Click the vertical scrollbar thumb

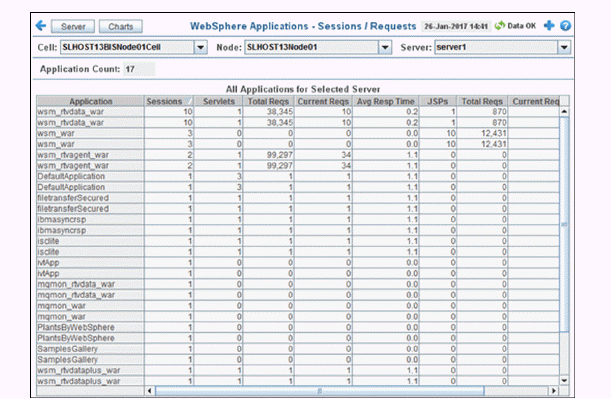pos(564,224)
